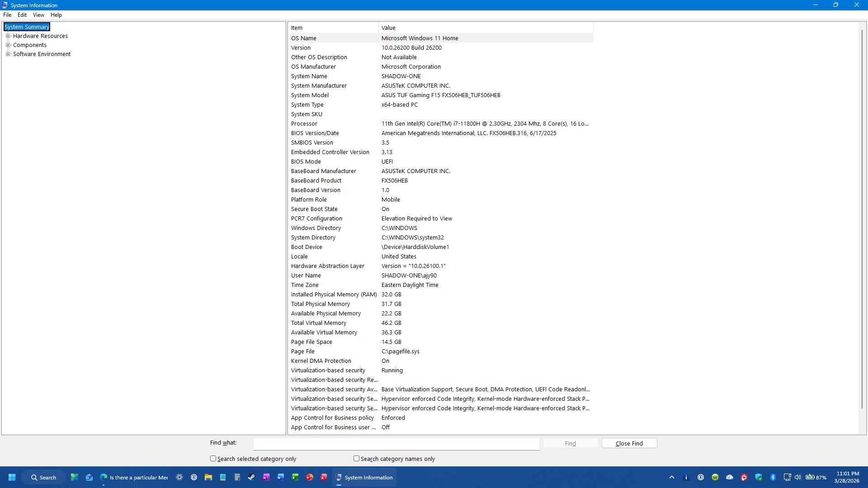Image resolution: width=868 pixels, height=488 pixels.
Task: Select the OS Name row
Action: tap(441, 38)
